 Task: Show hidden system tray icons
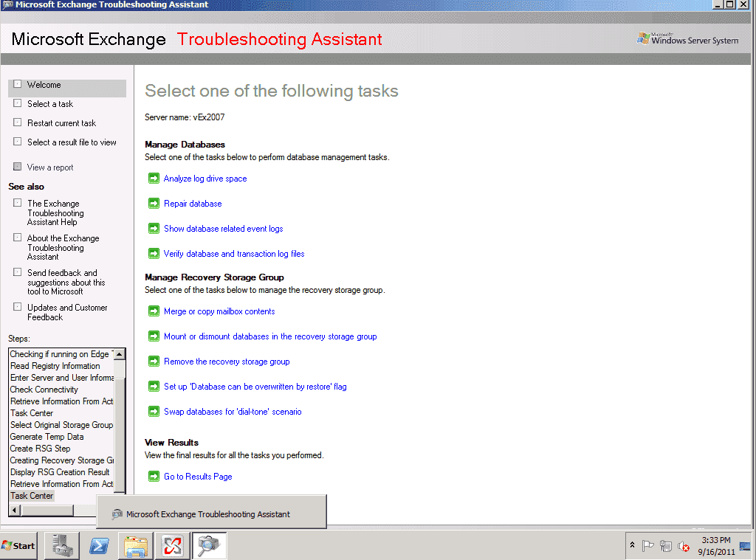coord(632,545)
